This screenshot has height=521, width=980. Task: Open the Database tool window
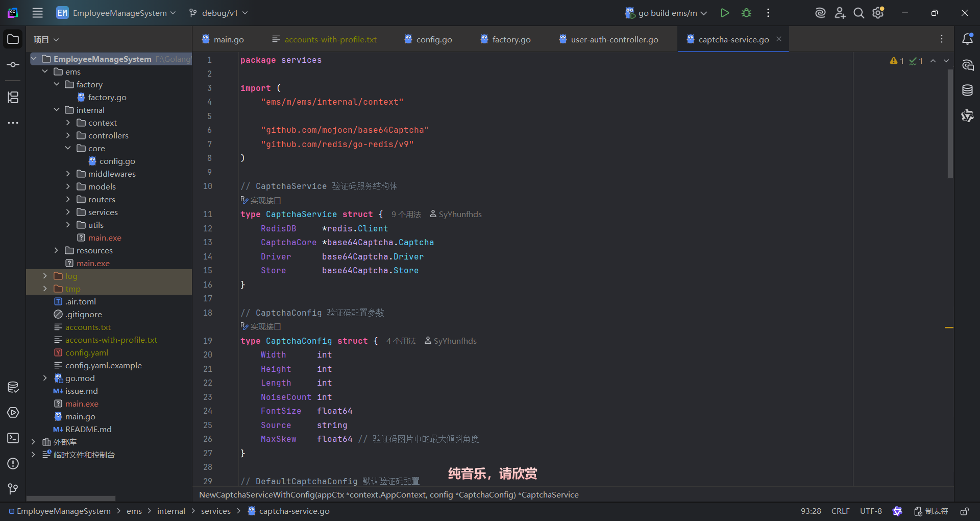(967, 90)
